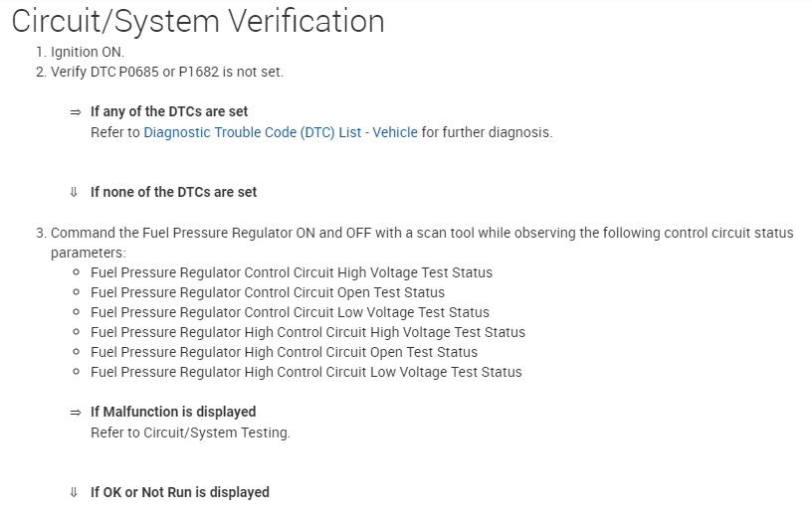Select "Verify DTC P0685 or P1682 is not set" step
This screenshot has height=517, width=812.
pos(166,73)
